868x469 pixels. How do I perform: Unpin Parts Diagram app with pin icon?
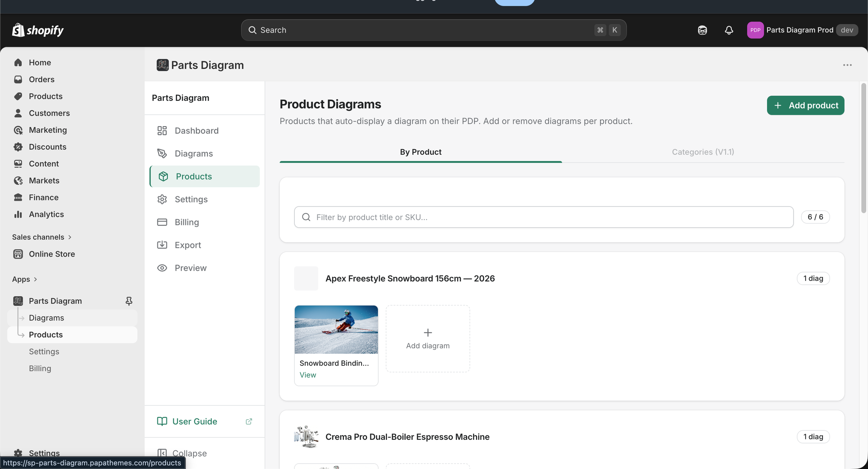tap(129, 301)
